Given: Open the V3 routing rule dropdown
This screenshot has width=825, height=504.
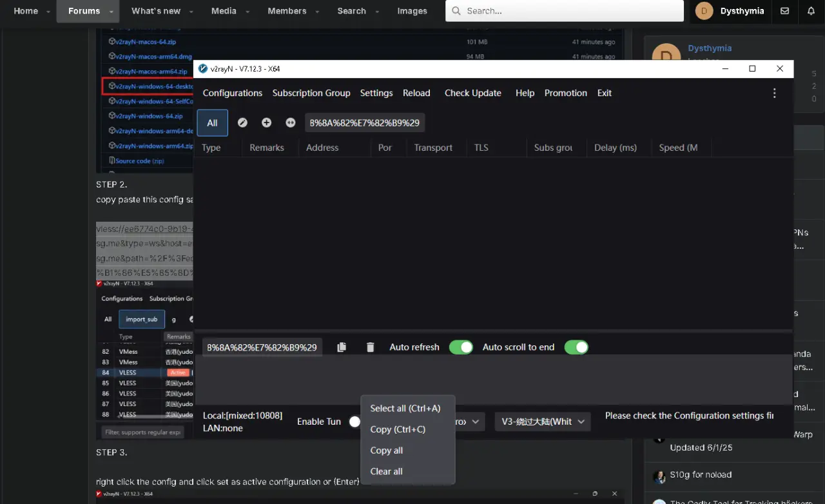Looking at the screenshot, I should (542, 422).
